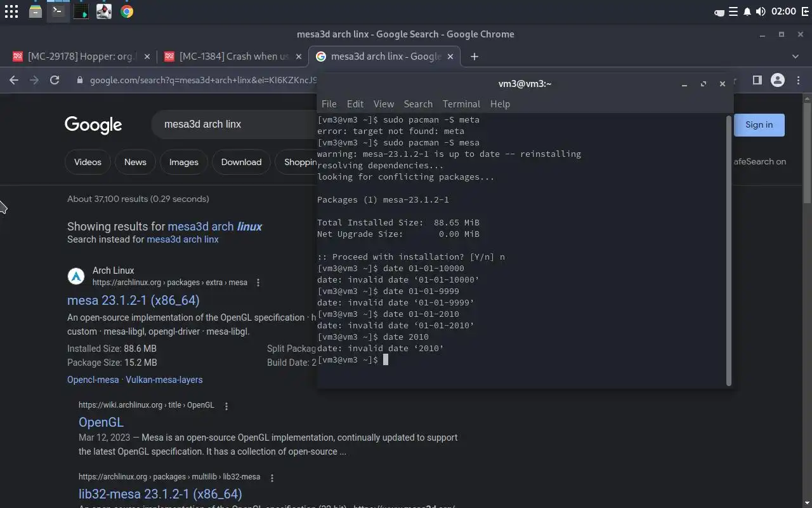
Task: Open the Chrome profile avatar
Action: pyautogui.click(x=778, y=80)
